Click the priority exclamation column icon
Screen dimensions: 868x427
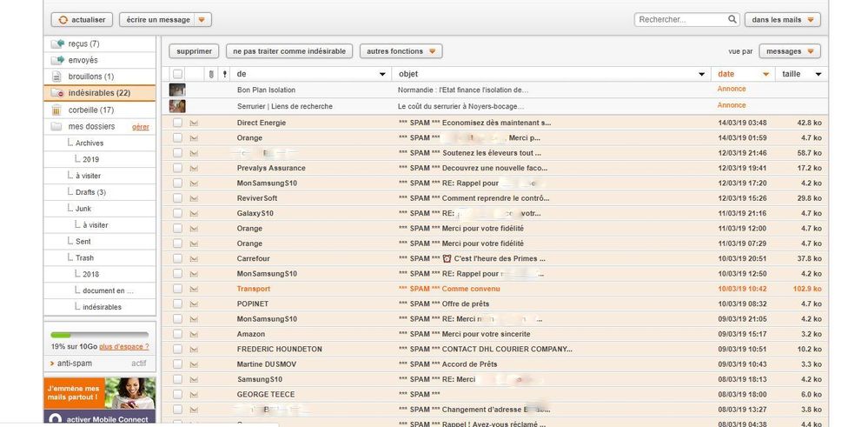224,75
